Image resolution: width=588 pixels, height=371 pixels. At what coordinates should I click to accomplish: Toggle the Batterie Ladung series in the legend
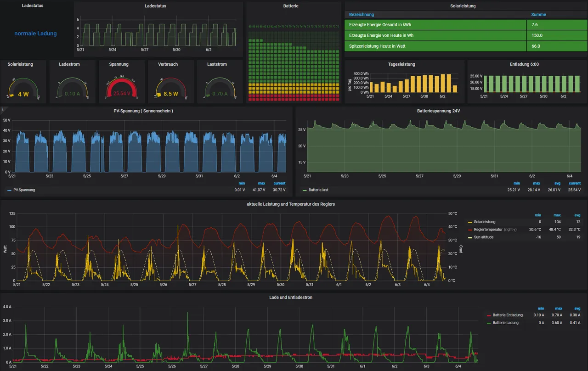pyautogui.click(x=505, y=323)
